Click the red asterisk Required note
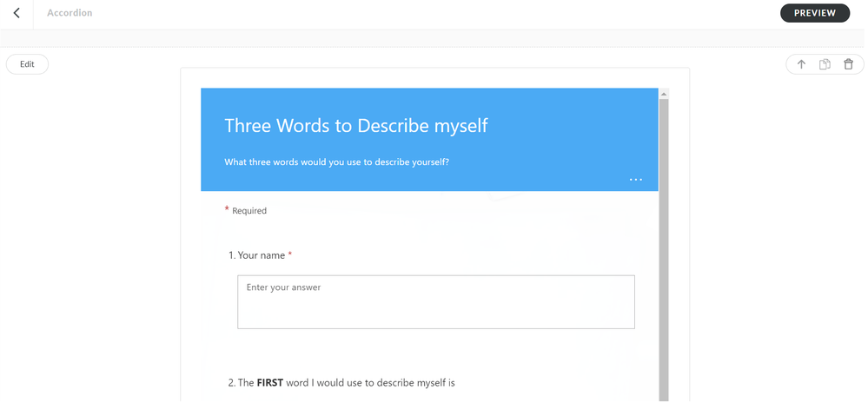The image size is (868, 416). point(246,211)
